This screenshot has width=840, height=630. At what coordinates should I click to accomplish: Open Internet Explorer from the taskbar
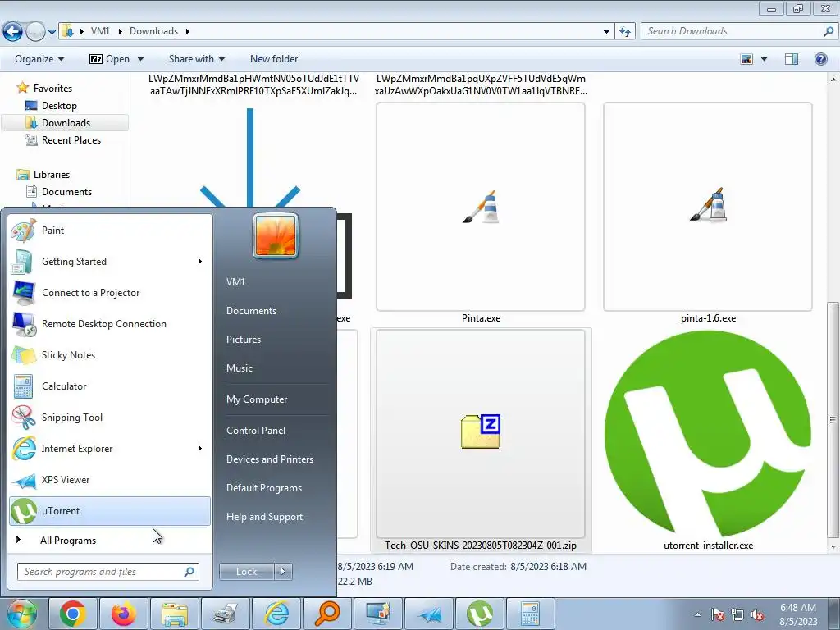click(x=276, y=614)
